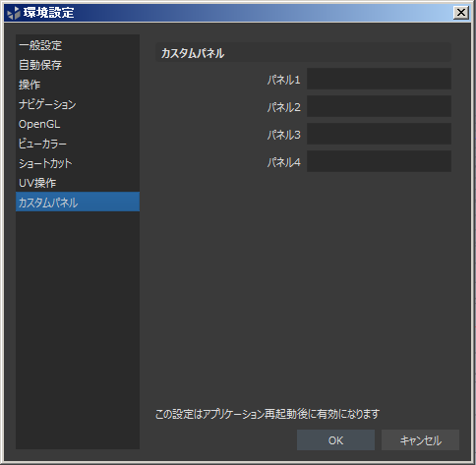Confirm the settings with OK
The image size is (476, 465).
335,440
